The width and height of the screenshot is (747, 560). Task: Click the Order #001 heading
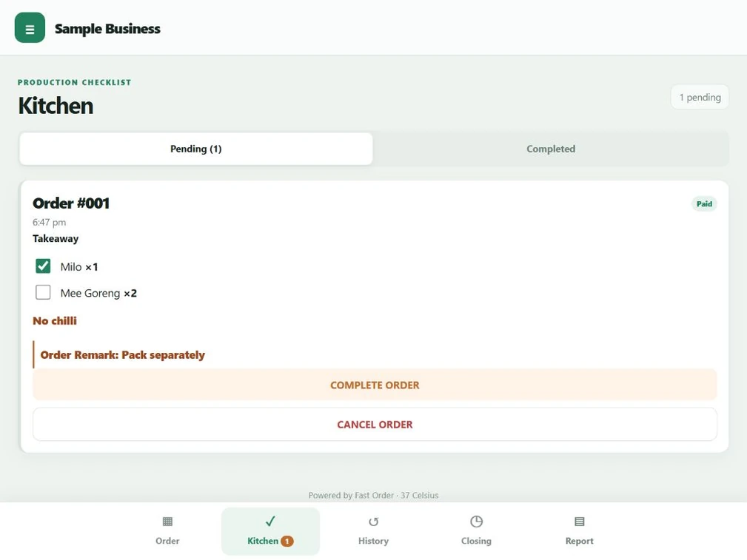[x=71, y=203]
